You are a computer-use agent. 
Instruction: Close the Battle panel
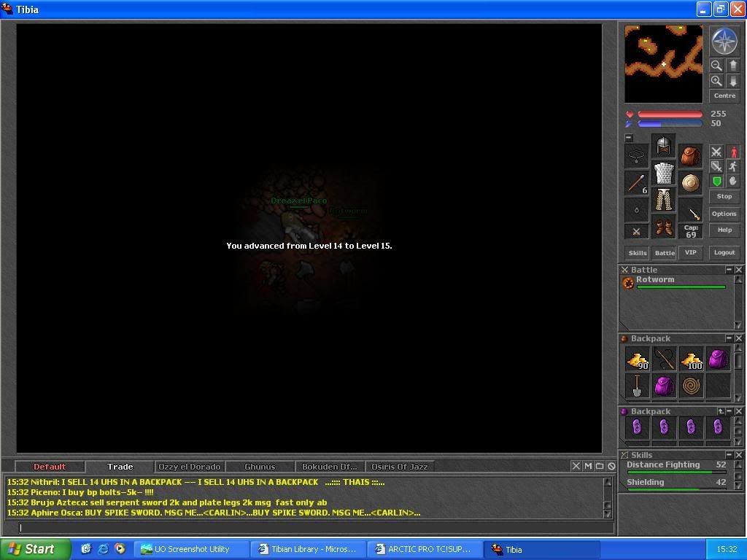pos(738,270)
